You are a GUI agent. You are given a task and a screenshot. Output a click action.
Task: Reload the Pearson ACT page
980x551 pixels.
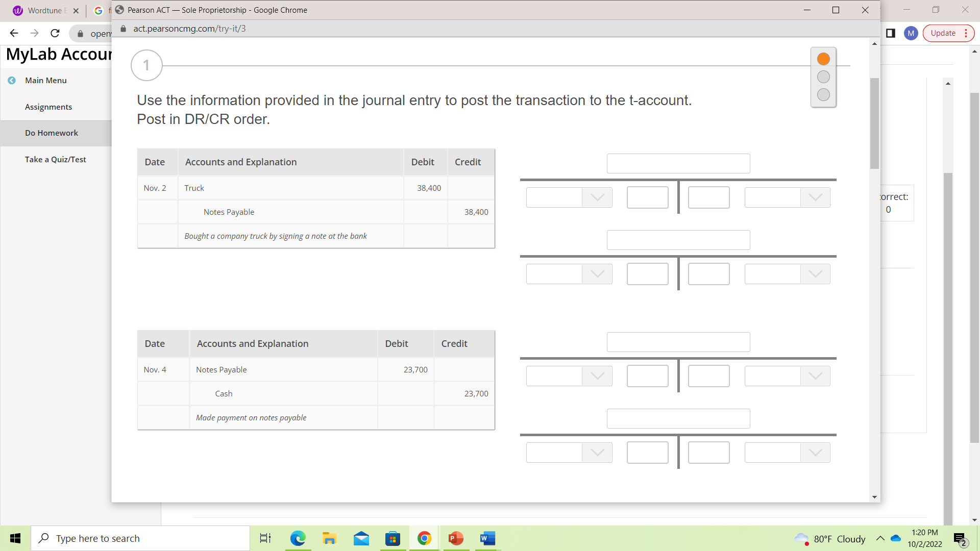tap(55, 33)
